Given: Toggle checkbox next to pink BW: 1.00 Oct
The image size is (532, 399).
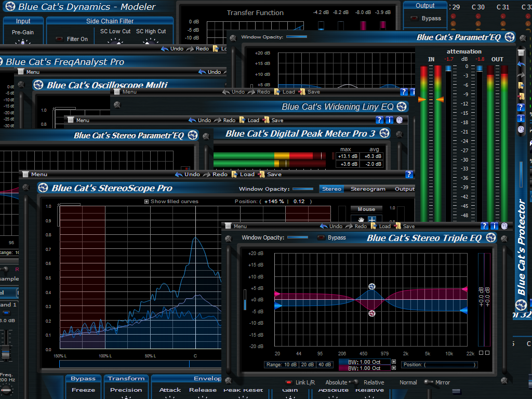Looking at the screenshot, I should [x=394, y=368].
